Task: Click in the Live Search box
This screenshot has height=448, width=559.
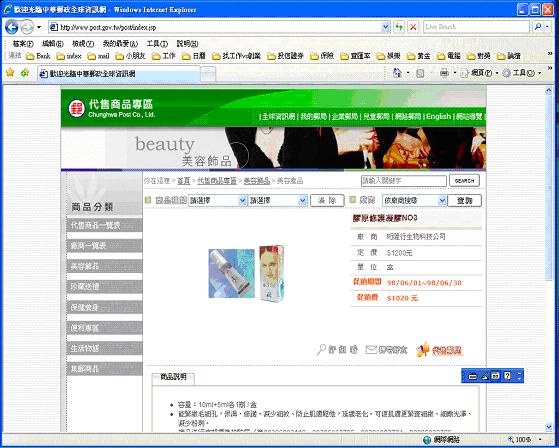Action: 476,27
